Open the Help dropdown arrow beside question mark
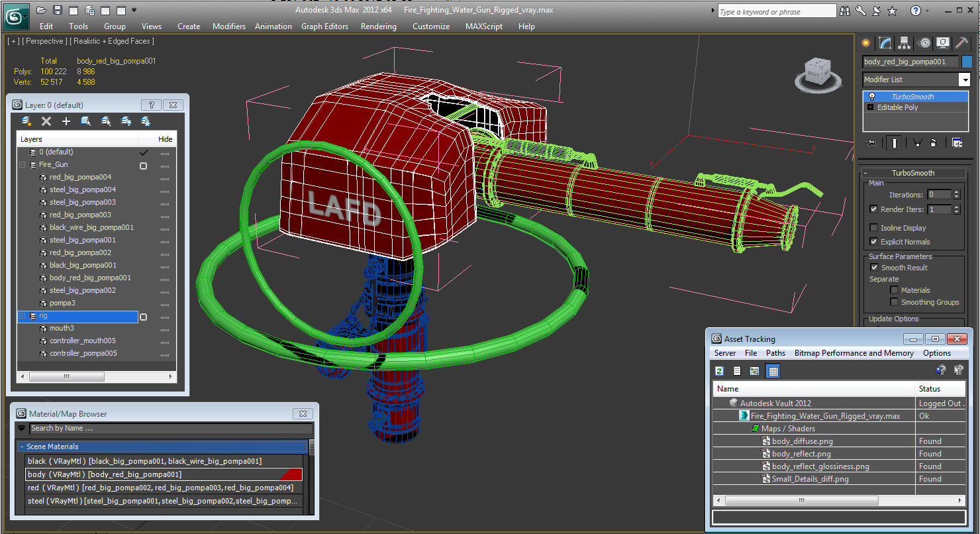 click(927, 11)
